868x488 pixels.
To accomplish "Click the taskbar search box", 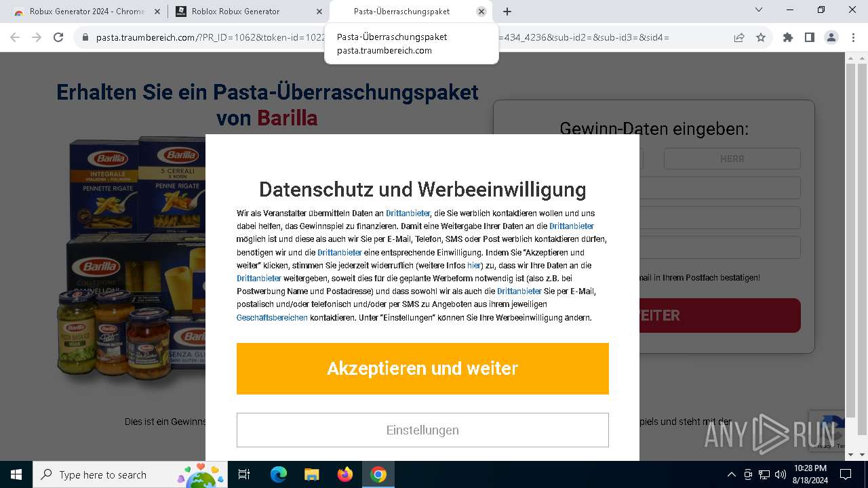I will 132,474.
